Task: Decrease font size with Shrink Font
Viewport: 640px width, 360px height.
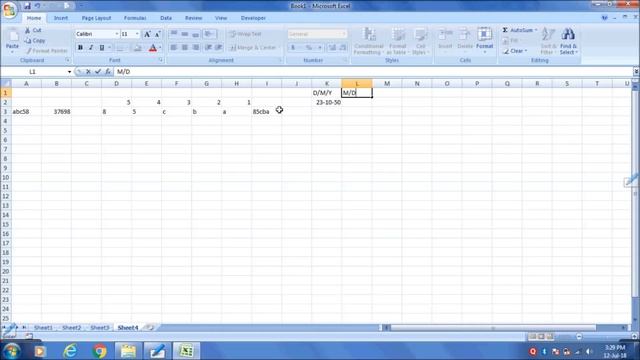Action: point(158,34)
